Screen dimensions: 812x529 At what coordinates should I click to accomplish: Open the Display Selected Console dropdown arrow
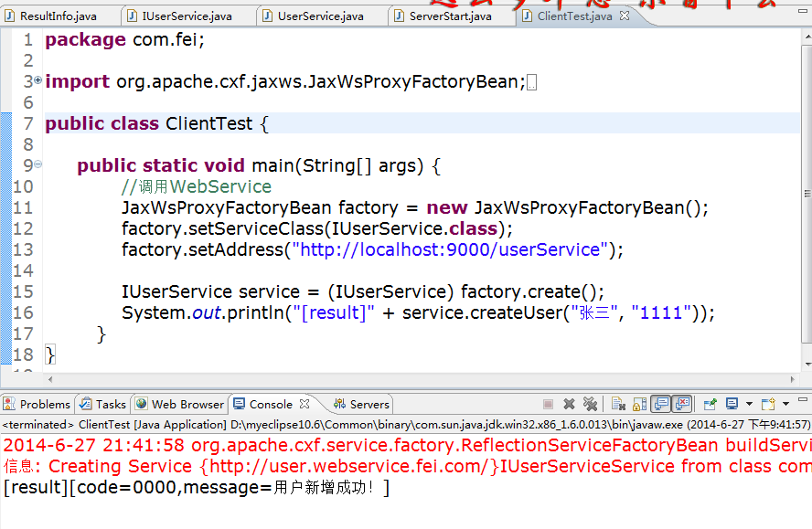[x=749, y=404]
